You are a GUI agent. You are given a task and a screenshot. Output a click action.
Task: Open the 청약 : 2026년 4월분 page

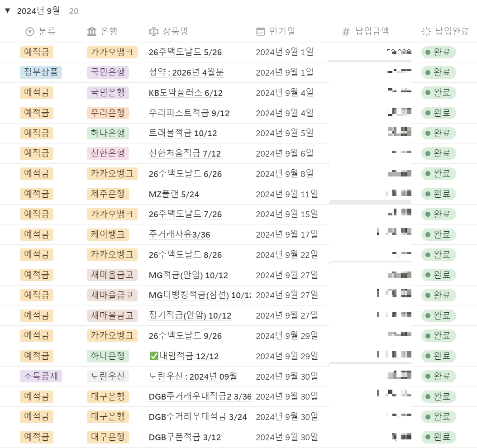pos(186,72)
